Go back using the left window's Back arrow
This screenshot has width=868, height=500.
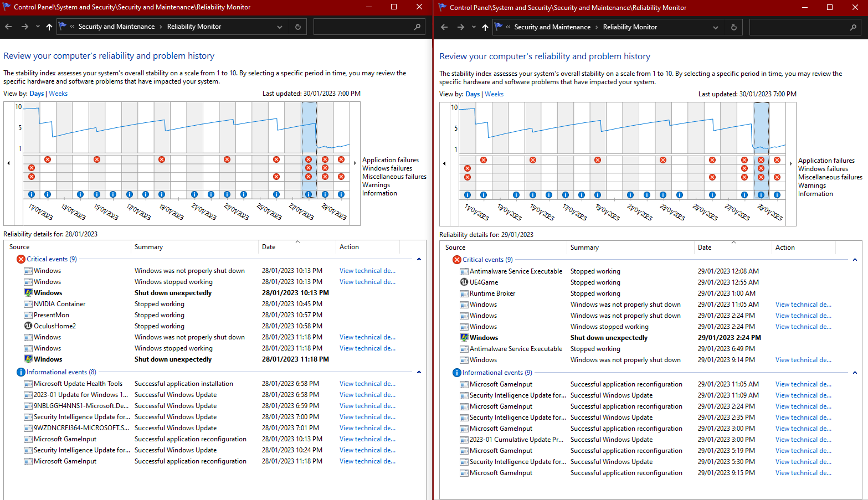tap(8, 27)
